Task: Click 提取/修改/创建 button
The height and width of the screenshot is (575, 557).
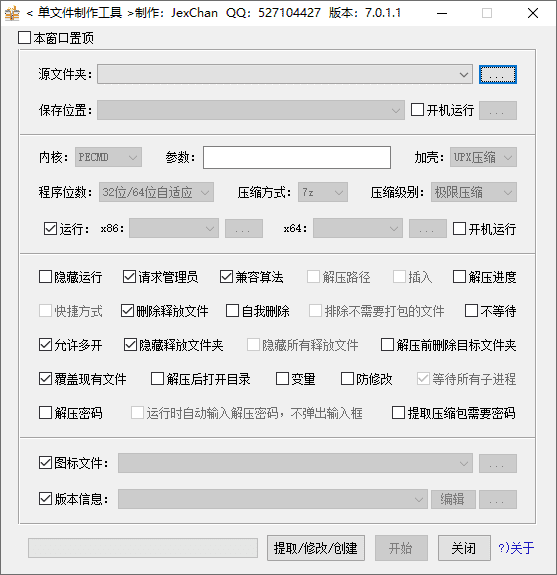Action: click(x=316, y=548)
